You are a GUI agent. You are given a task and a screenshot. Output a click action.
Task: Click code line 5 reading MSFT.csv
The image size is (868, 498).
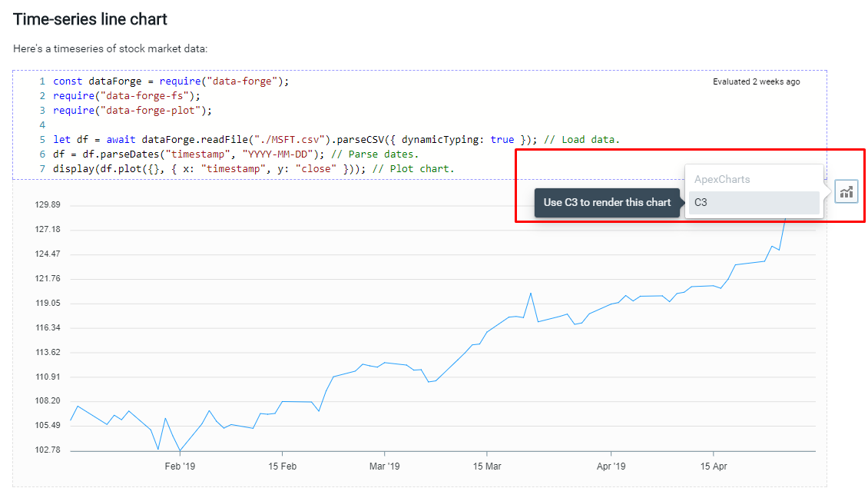[x=336, y=140]
